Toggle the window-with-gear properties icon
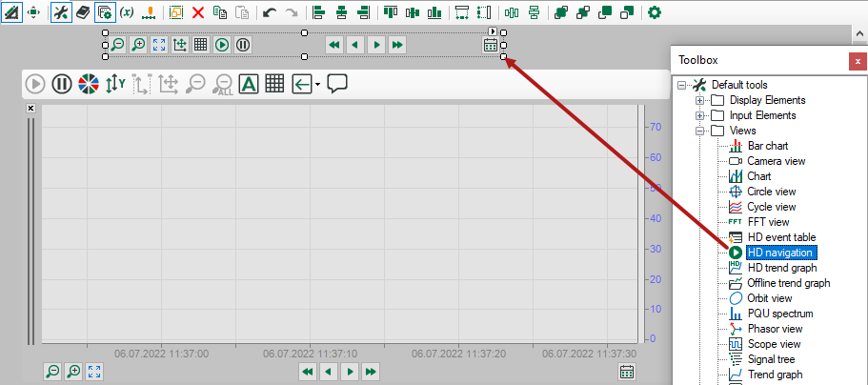This screenshot has width=868, height=385. tap(105, 11)
